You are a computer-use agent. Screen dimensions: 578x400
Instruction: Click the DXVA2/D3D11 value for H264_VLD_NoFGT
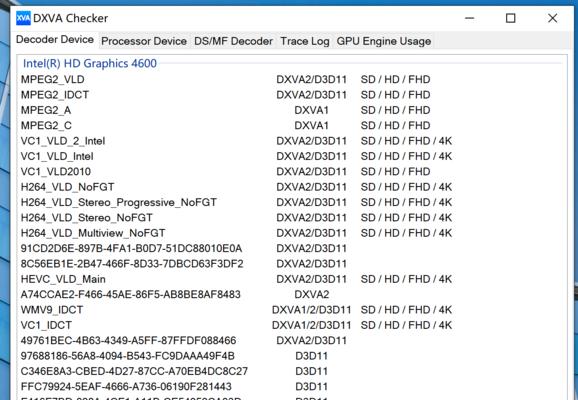[311, 187]
